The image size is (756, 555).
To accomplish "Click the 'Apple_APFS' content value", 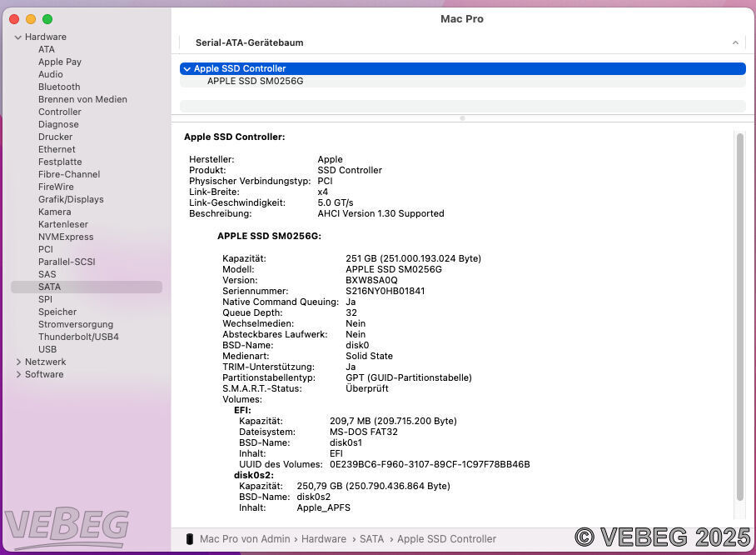I will pyautogui.click(x=324, y=507).
